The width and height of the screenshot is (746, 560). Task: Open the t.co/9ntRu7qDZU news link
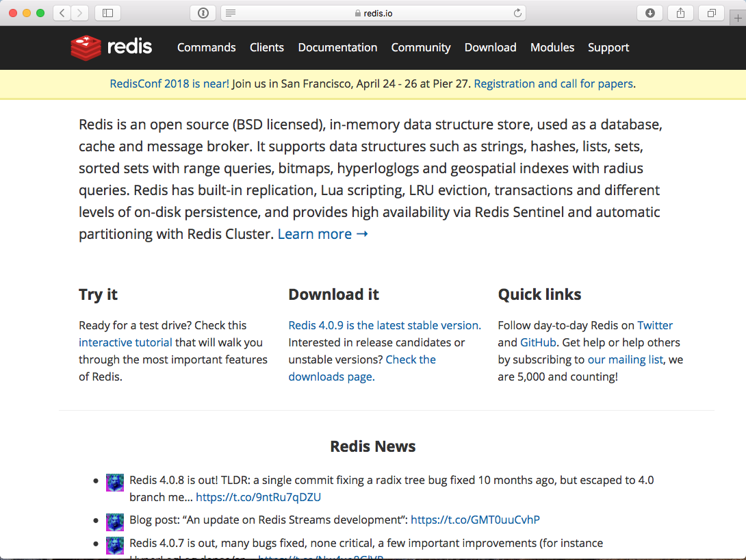click(258, 497)
